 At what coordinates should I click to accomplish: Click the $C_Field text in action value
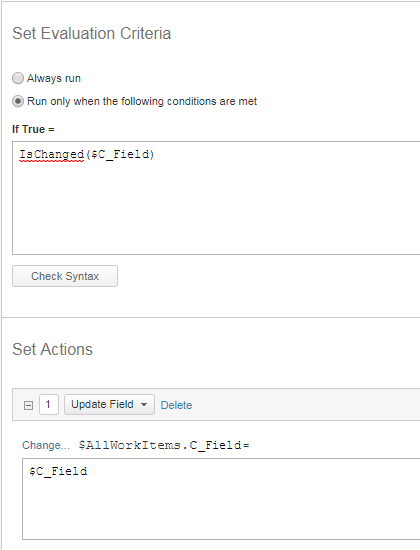tap(58, 471)
